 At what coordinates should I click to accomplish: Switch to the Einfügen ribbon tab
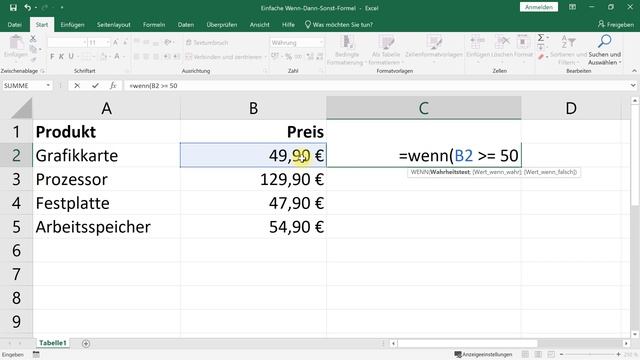tap(72, 24)
